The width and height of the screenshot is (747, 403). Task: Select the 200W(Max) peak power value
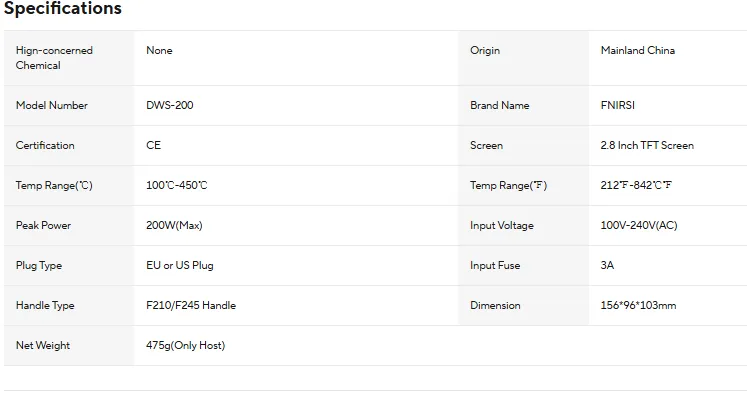click(x=174, y=225)
